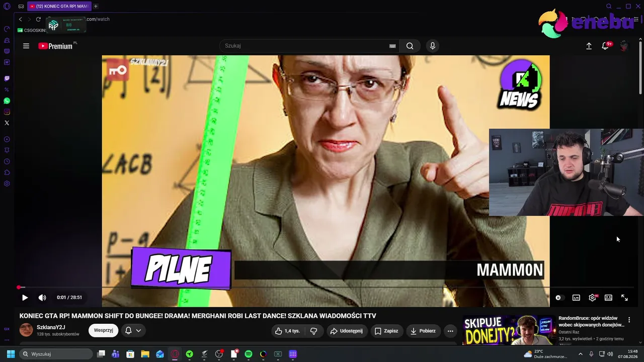
Task: Open a new browser tab
Action: point(96,7)
